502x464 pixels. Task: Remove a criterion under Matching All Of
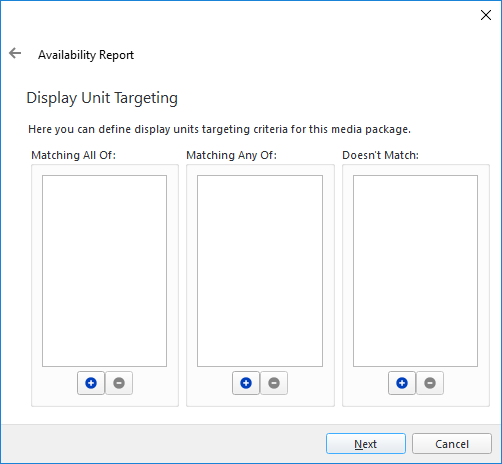[x=119, y=383]
